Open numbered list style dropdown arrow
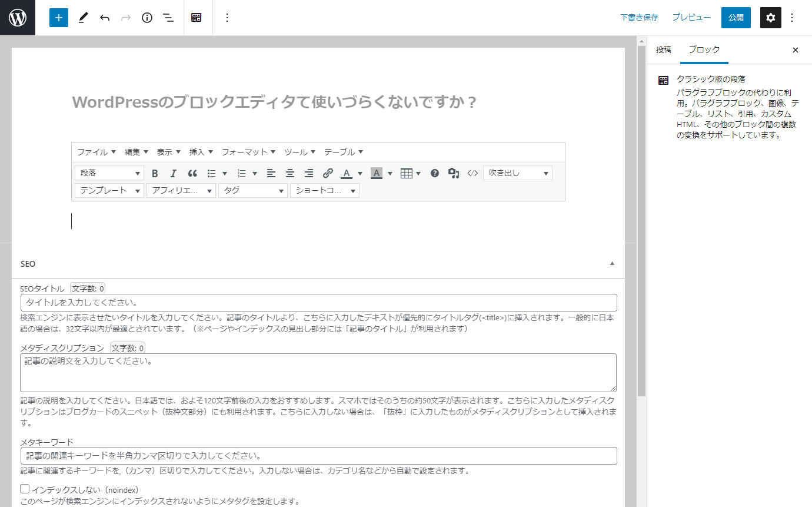Image resolution: width=812 pixels, height=507 pixels. (x=255, y=173)
